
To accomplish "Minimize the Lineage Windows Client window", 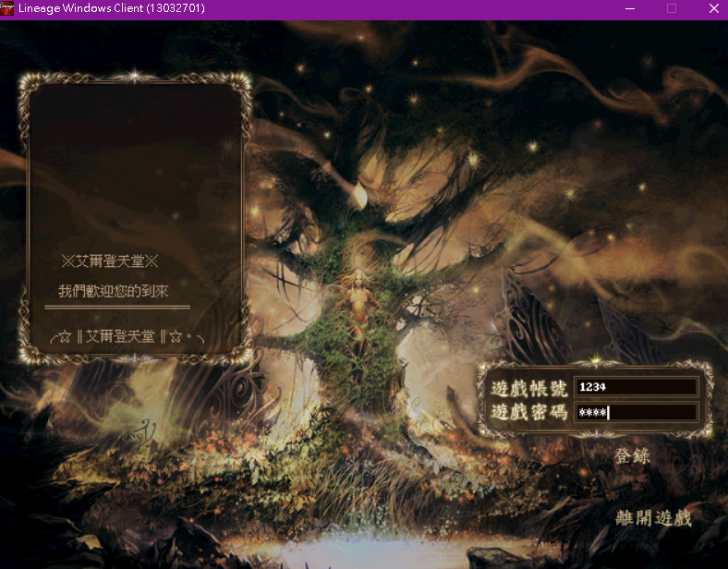I will [629, 9].
